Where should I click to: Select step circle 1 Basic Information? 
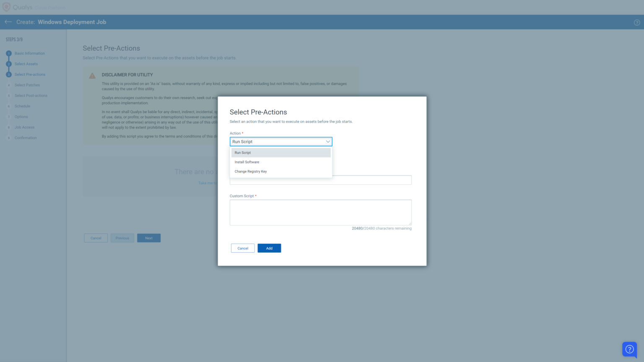pos(9,53)
